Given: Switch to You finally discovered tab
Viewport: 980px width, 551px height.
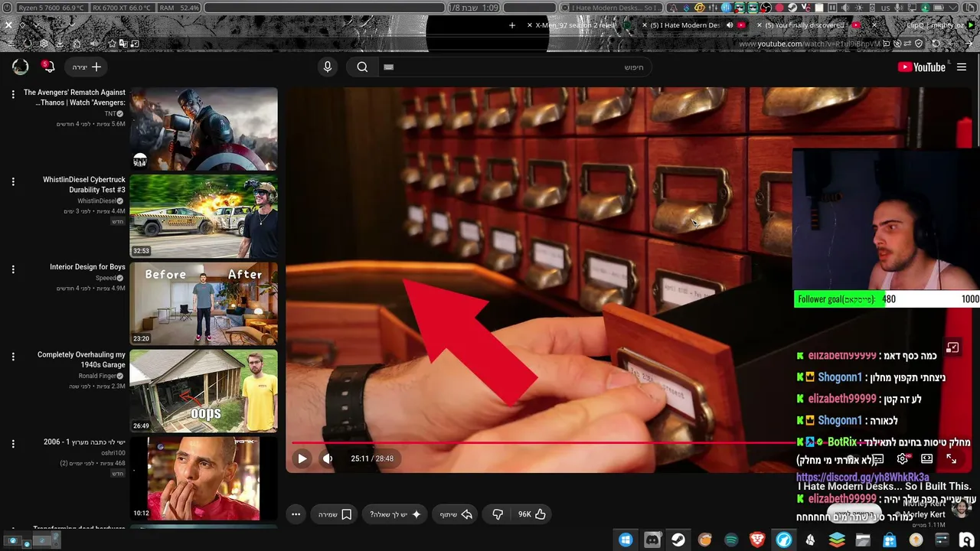Looking at the screenshot, I should click(808, 25).
